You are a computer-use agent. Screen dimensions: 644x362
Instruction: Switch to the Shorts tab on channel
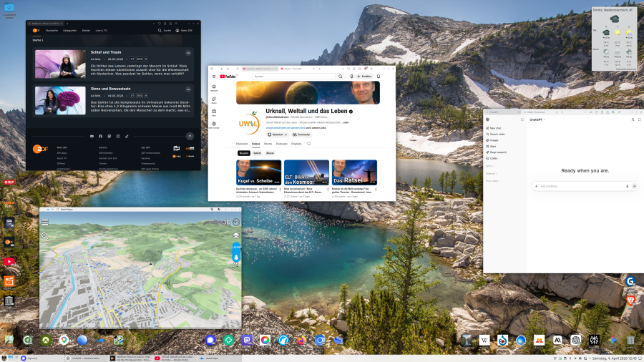point(268,144)
